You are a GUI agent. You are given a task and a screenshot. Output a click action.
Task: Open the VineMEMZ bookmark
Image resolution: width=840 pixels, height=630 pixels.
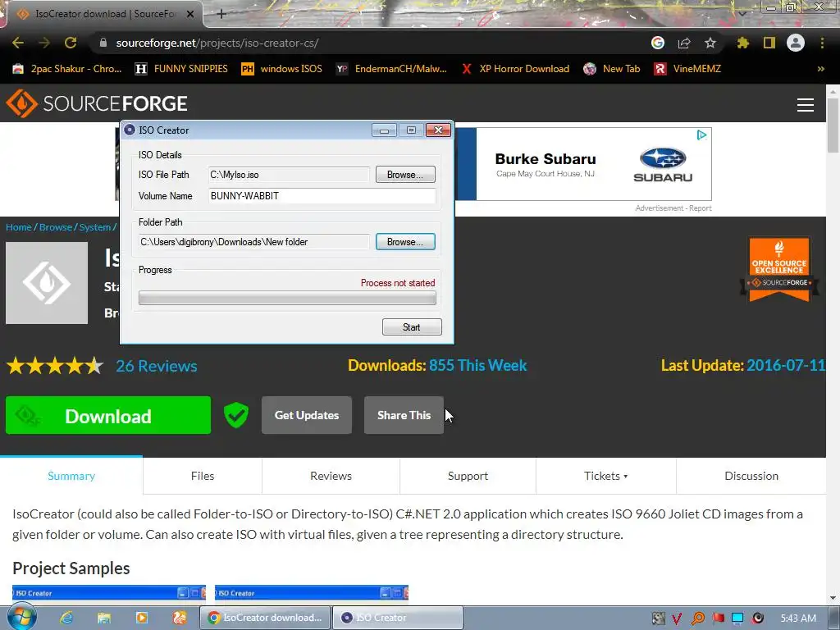tap(687, 69)
